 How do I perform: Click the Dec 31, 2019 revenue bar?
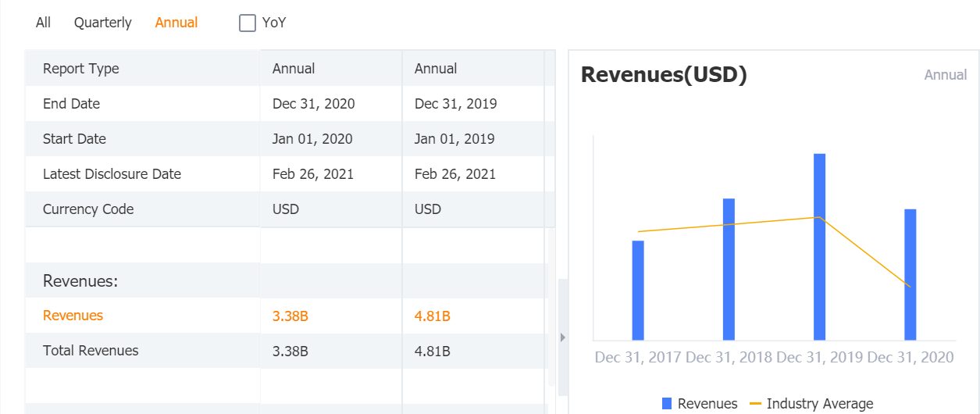pyautogui.click(x=819, y=247)
